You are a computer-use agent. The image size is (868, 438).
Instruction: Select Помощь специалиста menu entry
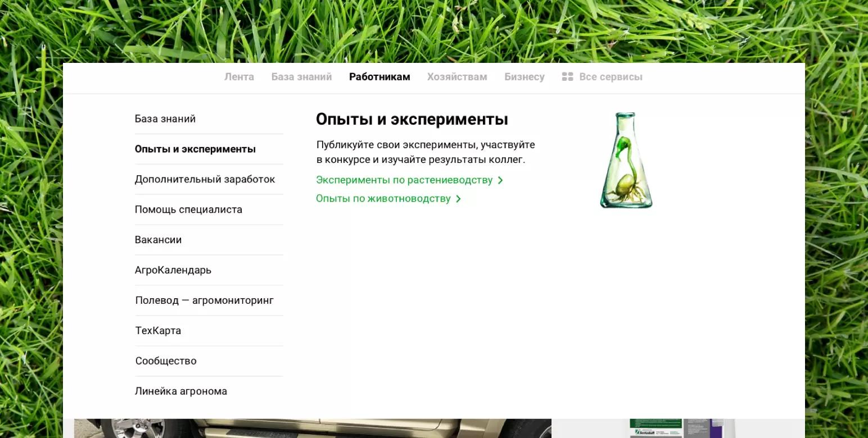pos(188,210)
